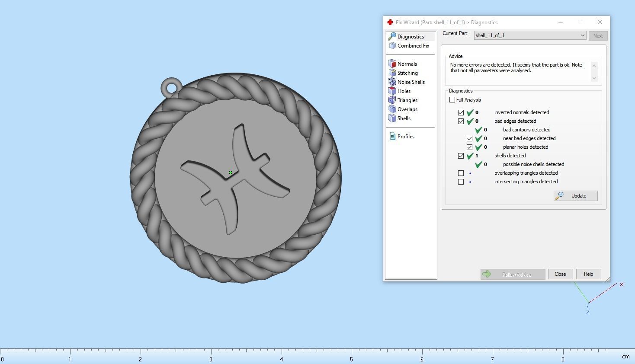Click the Diagnostics magnifier icon
Viewport: 635px width, 364px height.
(392, 37)
